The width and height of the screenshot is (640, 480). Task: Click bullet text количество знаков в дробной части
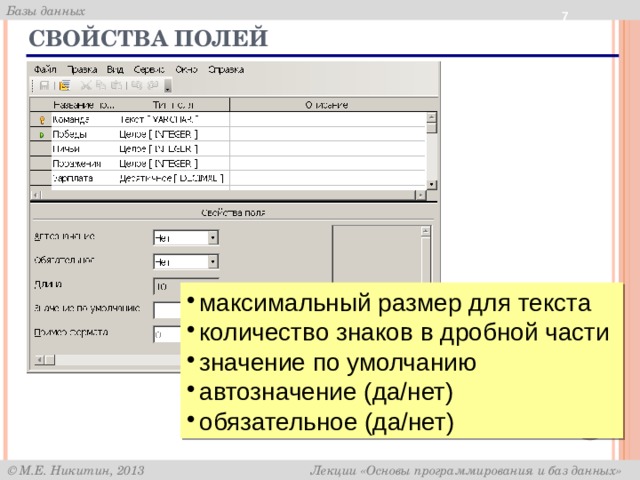coord(404,333)
